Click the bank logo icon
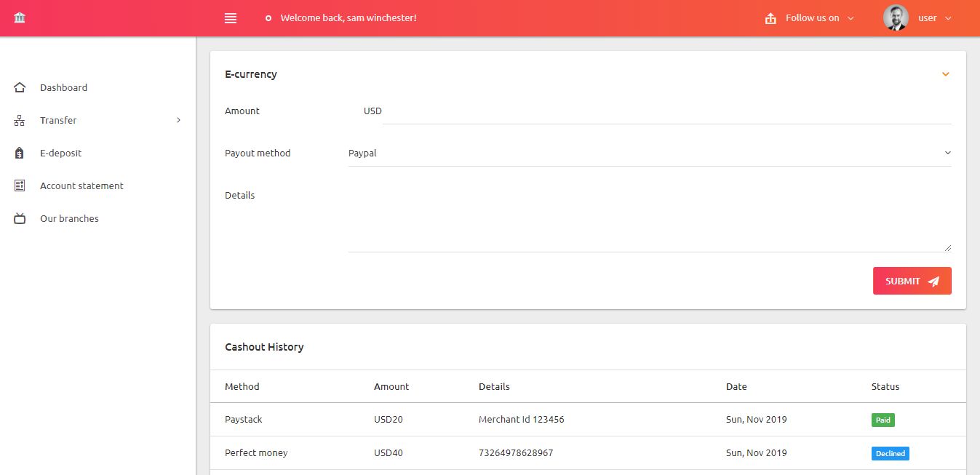This screenshot has height=475, width=980. click(x=19, y=17)
